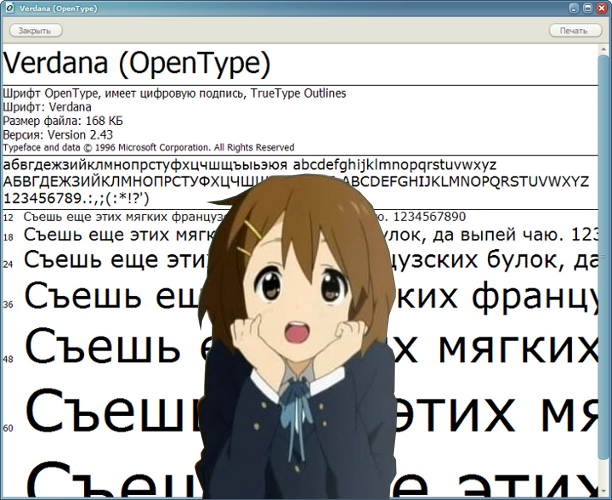Click the 'Шрифт OpenType, имеет цифровую подпись' line

tap(174, 93)
